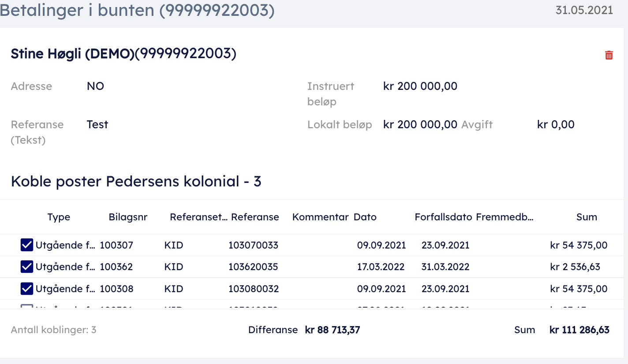Uncheck the checkbox for bilag 100307
The width and height of the screenshot is (628, 364).
(x=27, y=245)
